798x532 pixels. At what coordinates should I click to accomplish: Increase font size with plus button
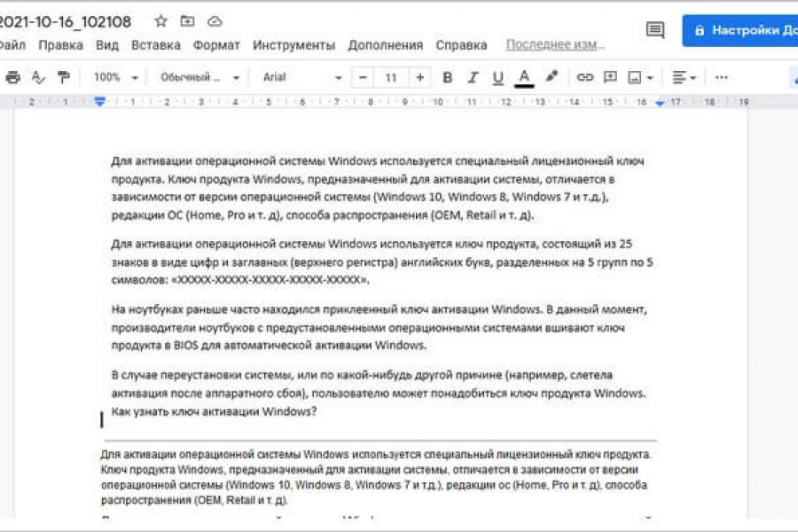click(x=420, y=77)
